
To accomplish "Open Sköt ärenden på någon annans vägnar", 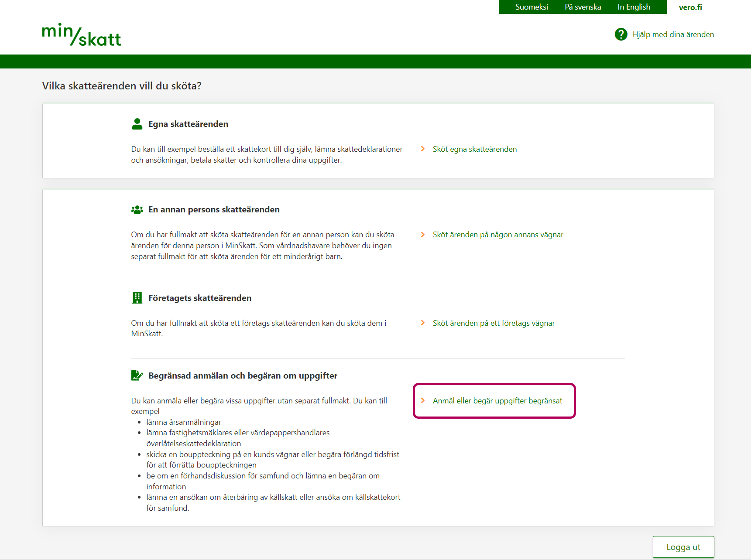I will pos(497,235).
